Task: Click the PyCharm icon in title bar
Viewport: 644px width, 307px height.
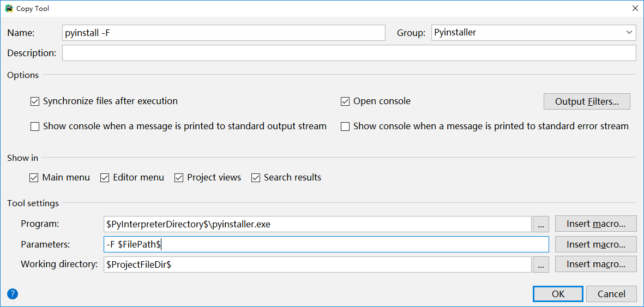Action: [x=9, y=8]
